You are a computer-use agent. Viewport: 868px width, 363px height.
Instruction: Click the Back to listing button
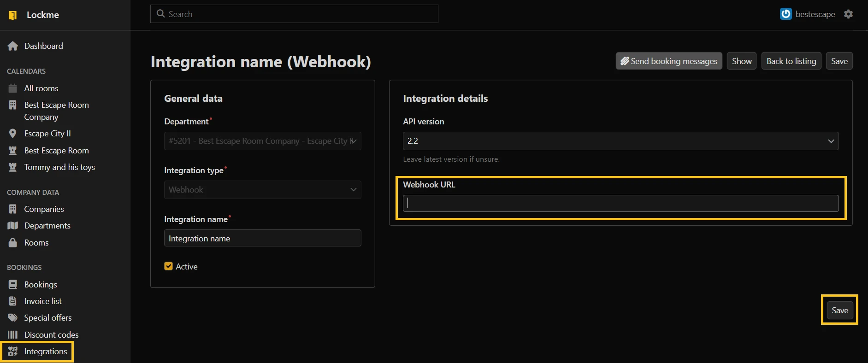[791, 61]
